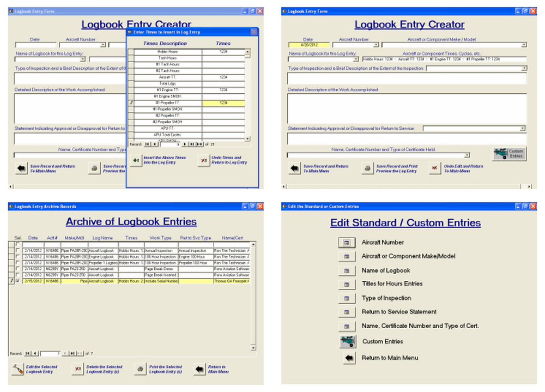
Task: Open the Aircraft or Component Make/Model editor
Action: pos(347,256)
